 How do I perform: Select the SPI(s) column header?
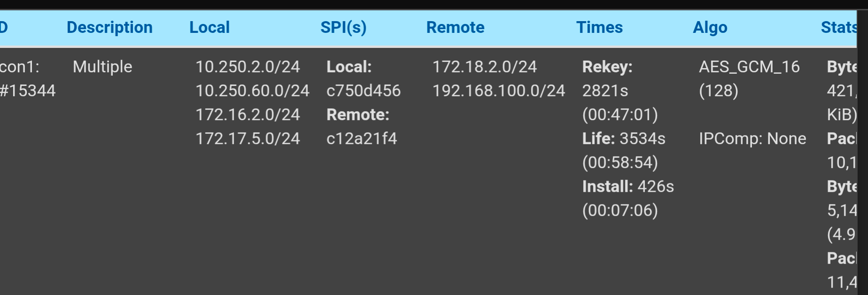(x=343, y=27)
